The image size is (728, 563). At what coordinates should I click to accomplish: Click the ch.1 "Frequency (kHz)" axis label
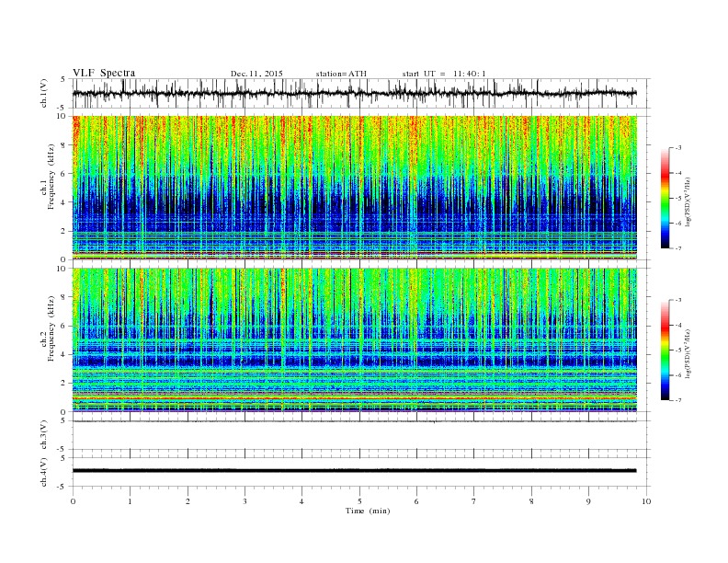click(x=51, y=178)
